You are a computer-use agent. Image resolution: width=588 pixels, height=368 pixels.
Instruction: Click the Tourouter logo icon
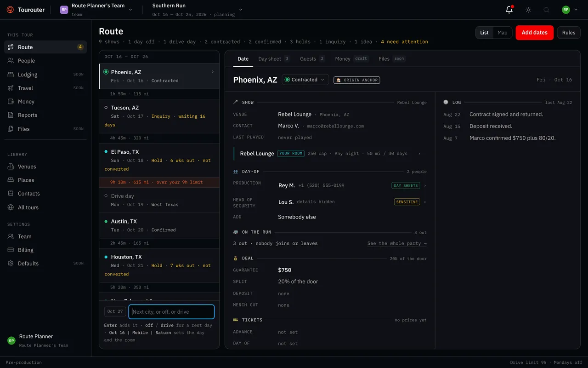(10, 10)
